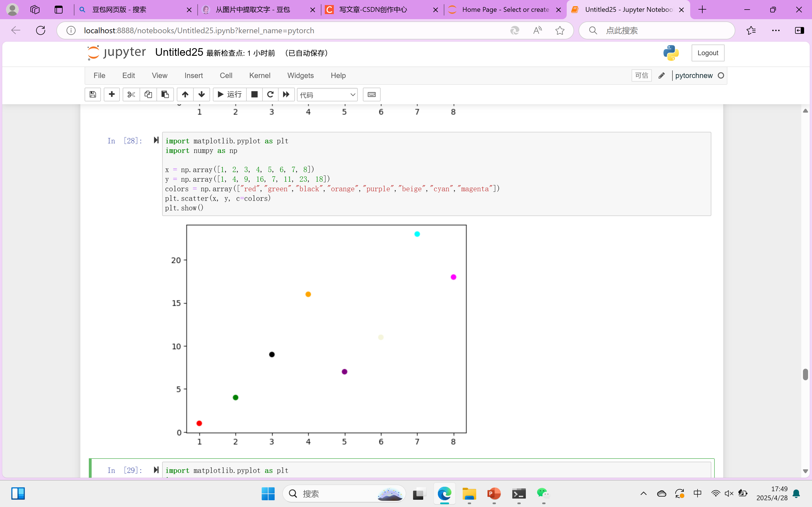Move the cell up with the arrow icon
Image resolution: width=812 pixels, height=507 pixels.
185,95
